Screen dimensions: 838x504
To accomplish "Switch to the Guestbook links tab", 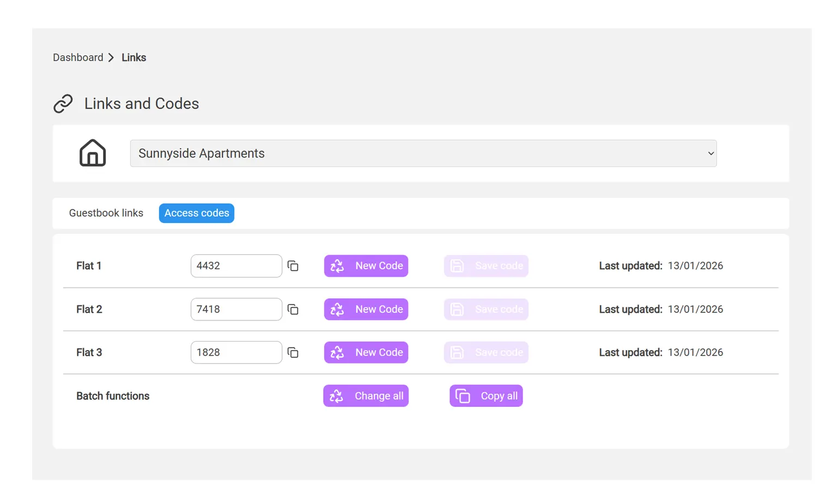I will (106, 212).
